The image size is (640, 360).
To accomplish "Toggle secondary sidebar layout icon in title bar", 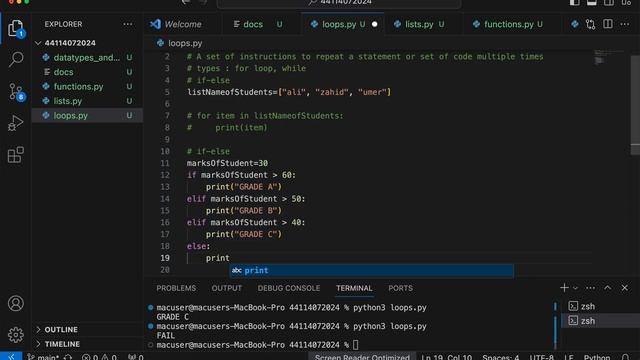I will pos(609,2).
